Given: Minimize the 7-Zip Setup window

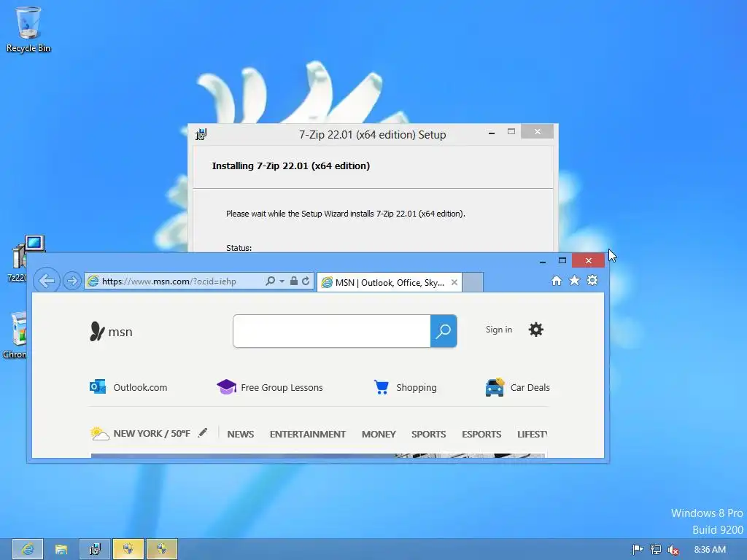Looking at the screenshot, I should tap(492, 133).
